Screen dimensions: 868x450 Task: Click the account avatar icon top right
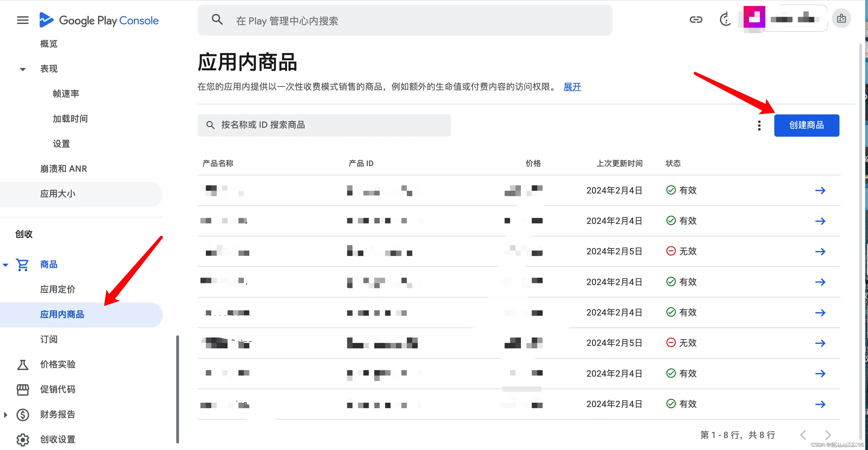(x=842, y=19)
